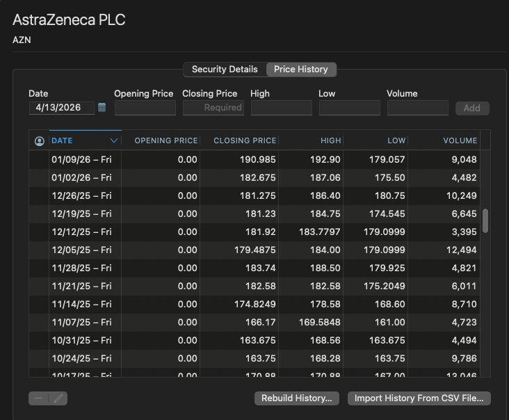Click volume value 12,494
This screenshot has height=420, width=509.
[462, 250]
